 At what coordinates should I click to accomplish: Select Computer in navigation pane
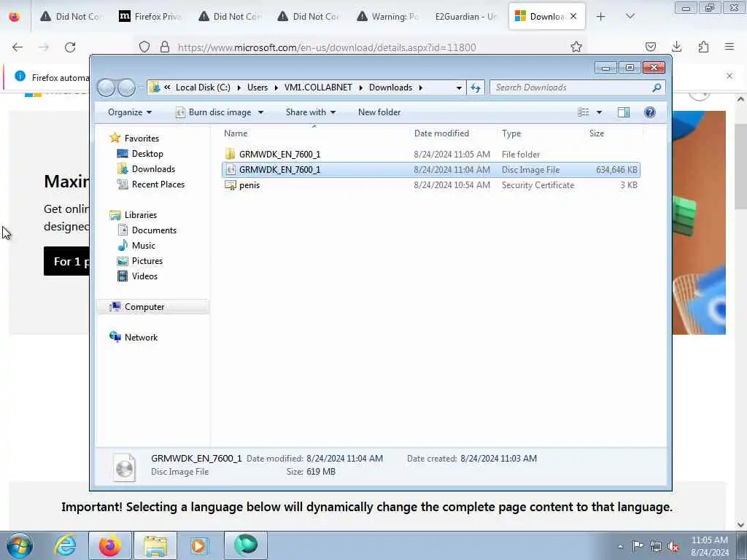152,307
